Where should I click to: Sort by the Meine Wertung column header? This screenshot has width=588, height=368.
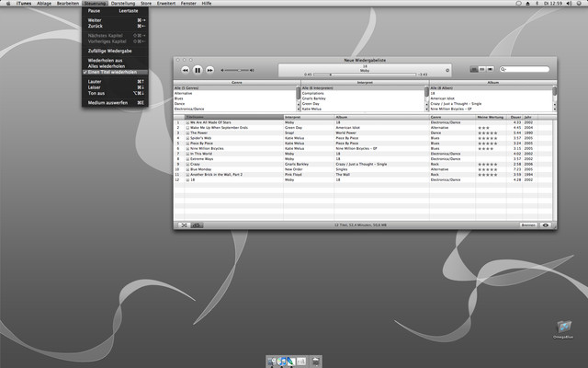click(491, 117)
